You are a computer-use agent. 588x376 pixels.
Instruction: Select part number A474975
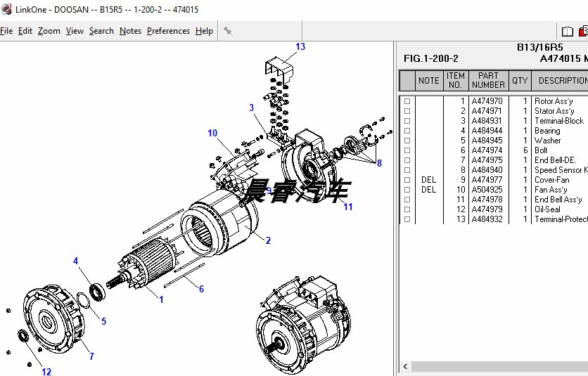487,160
